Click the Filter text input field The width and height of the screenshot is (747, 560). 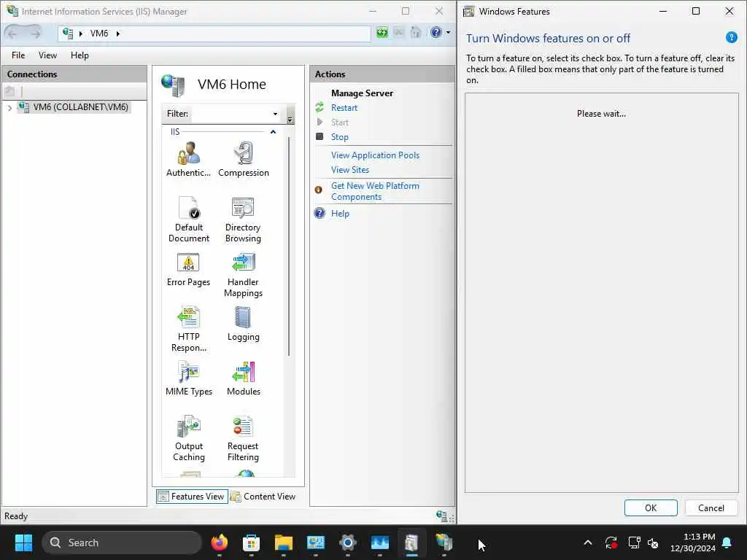(x=230, y=114)
